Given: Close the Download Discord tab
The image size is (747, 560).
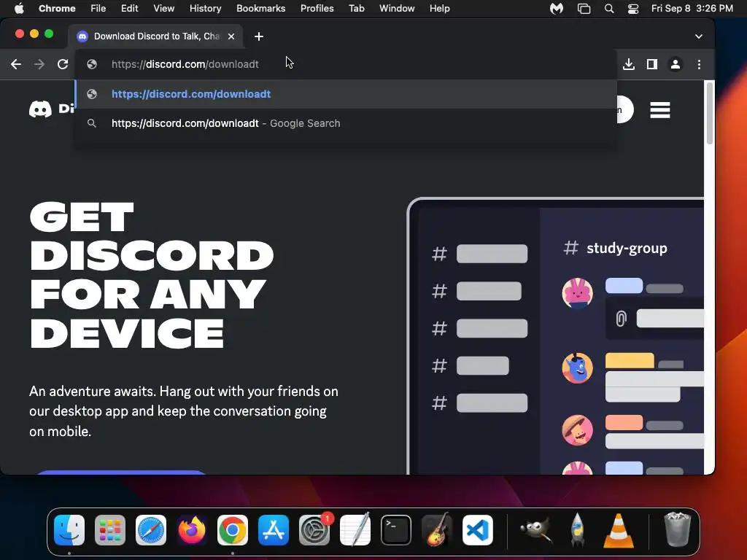Looking at the screenshot, I should (x=231, y=36).
